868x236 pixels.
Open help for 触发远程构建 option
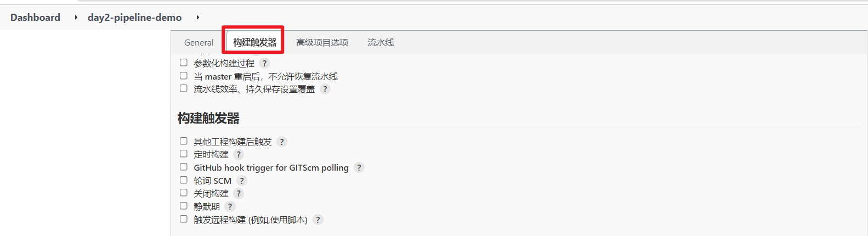318,220
